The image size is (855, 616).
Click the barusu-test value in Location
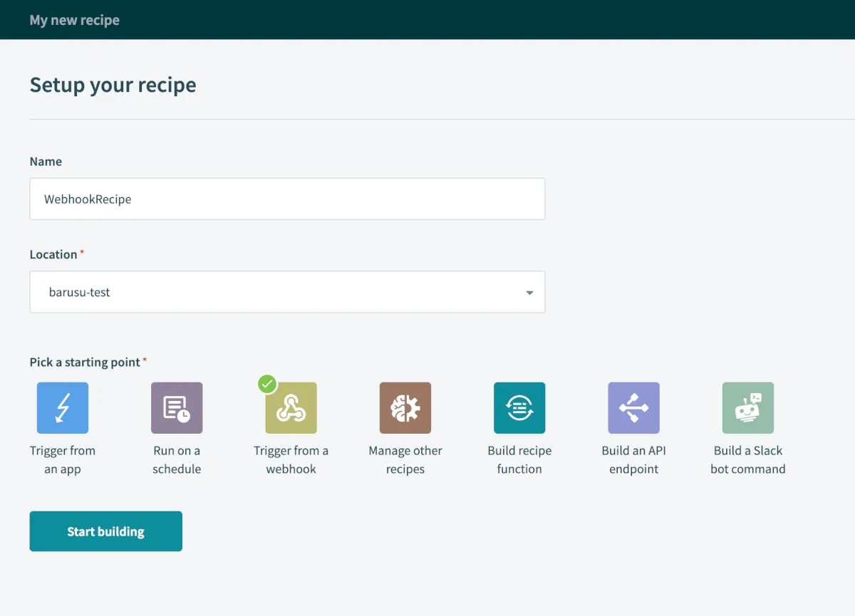click(79, 292)
